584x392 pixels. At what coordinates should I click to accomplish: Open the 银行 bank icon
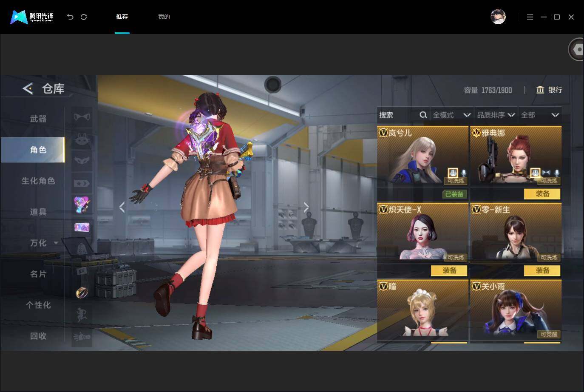click(540, 90)
